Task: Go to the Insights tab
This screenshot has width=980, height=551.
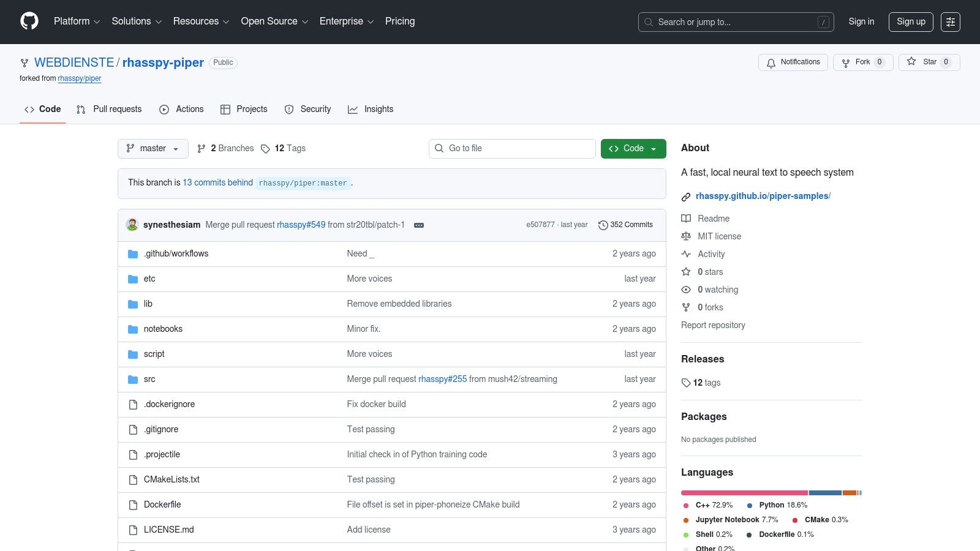Action: tap(371, 109)
